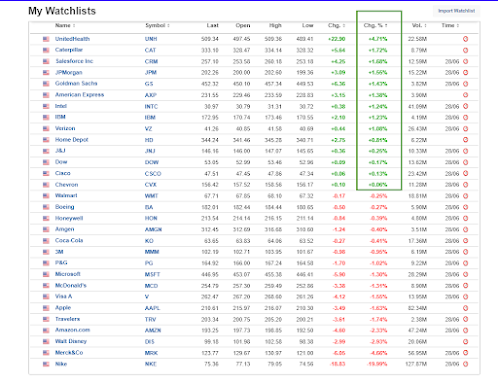This screenshot has height=384, width=498.
Task: Click the US flag beside Honeywell
Action: (x=46, y=218)
